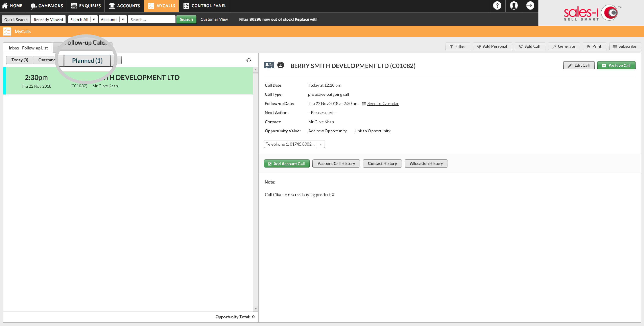The width and height of the screenshot is (644, 326).
Task: Click inside the Search text field
Action: pos(151,19)
